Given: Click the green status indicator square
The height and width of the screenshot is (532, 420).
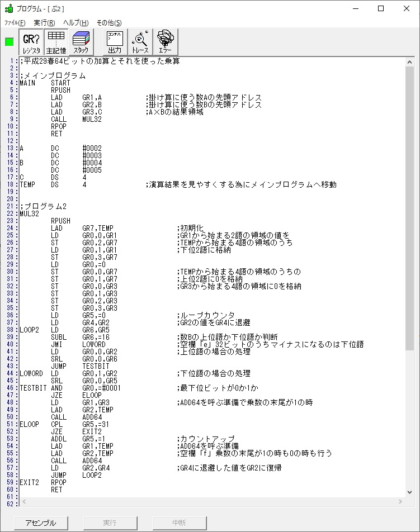Looking at the screenshot, I should click(x=10, y=42).
